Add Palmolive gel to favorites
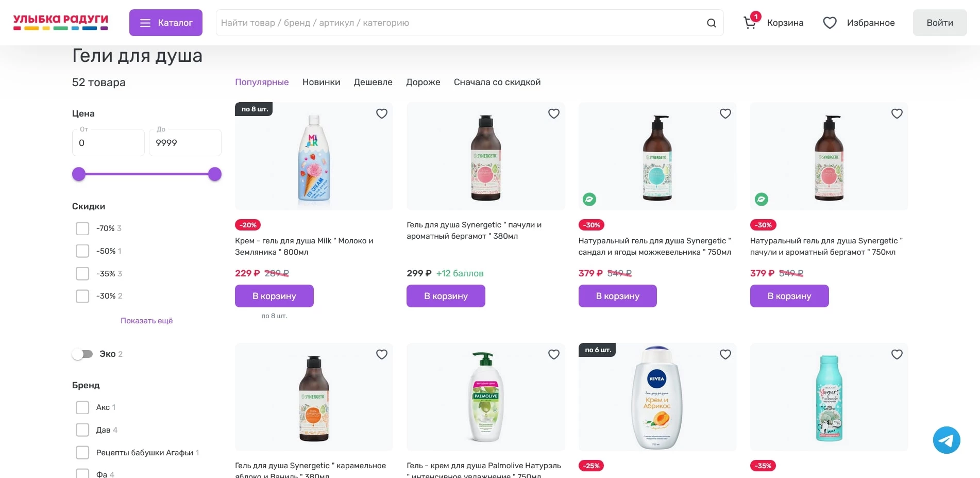This screenshot has width=980, height=478. click(x=553, y=354)
